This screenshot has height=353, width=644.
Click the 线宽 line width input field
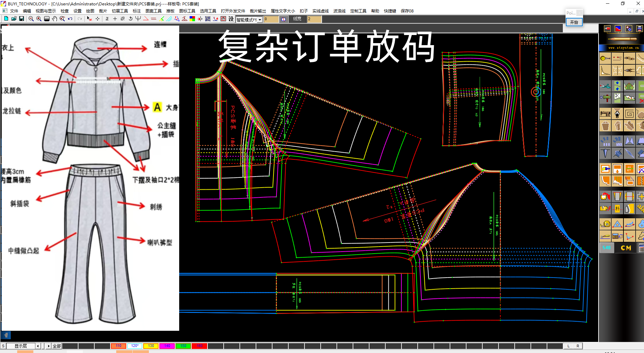[314, 19]
